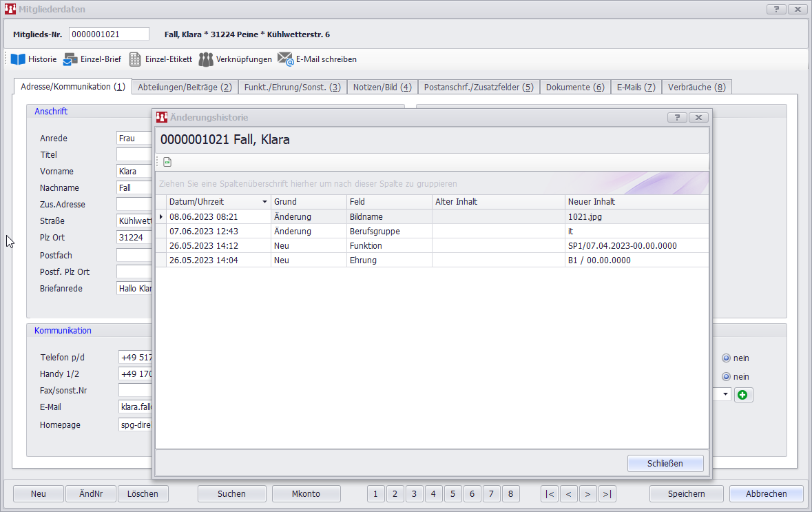Switch to Abteilungen/Beiträge tab
Image resolution: width=812 pixels, height=512 pixels.
click(185, 87)
